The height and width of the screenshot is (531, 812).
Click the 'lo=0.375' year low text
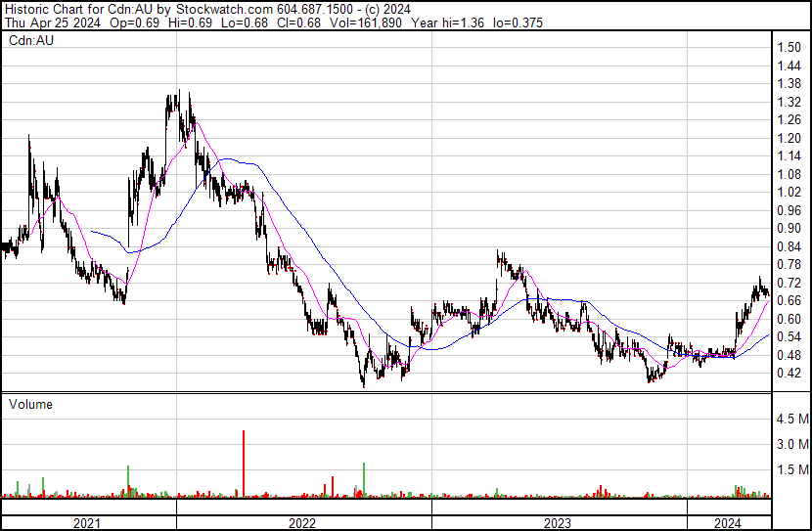coord(518,22)
